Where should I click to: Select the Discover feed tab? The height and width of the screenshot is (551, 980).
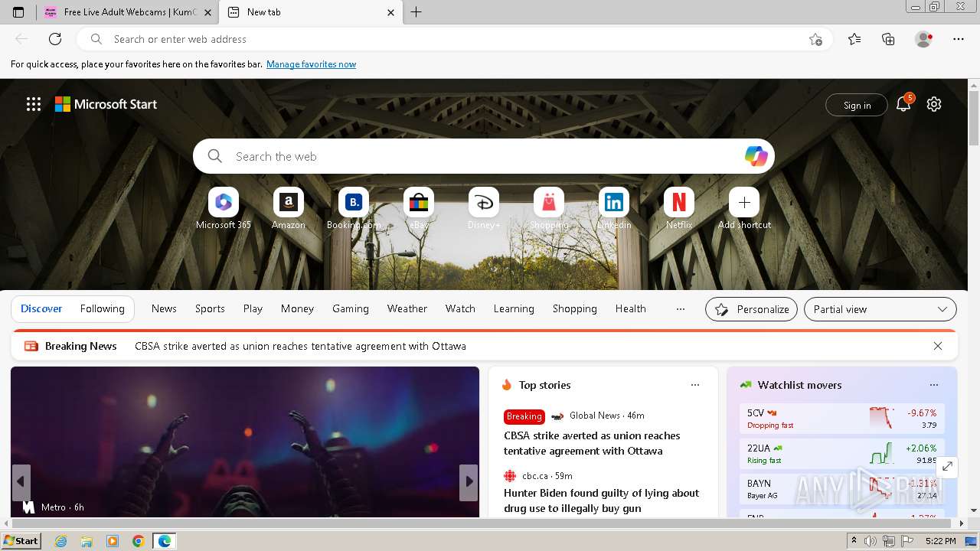pyautogui.click(x=41, y=309)
